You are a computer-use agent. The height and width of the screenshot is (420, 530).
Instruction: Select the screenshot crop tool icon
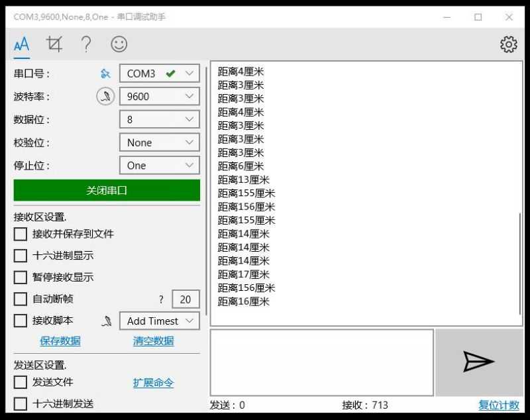[x=54, y=45]
